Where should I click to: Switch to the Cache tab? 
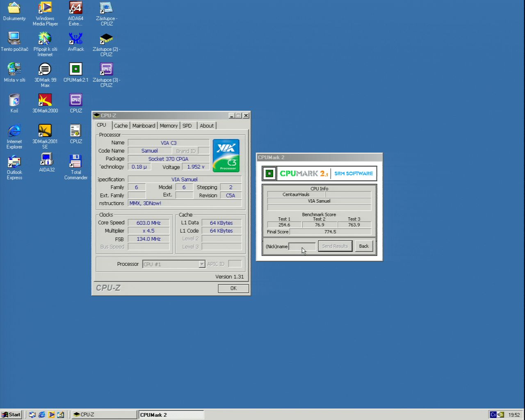click(x=121, y=126)
